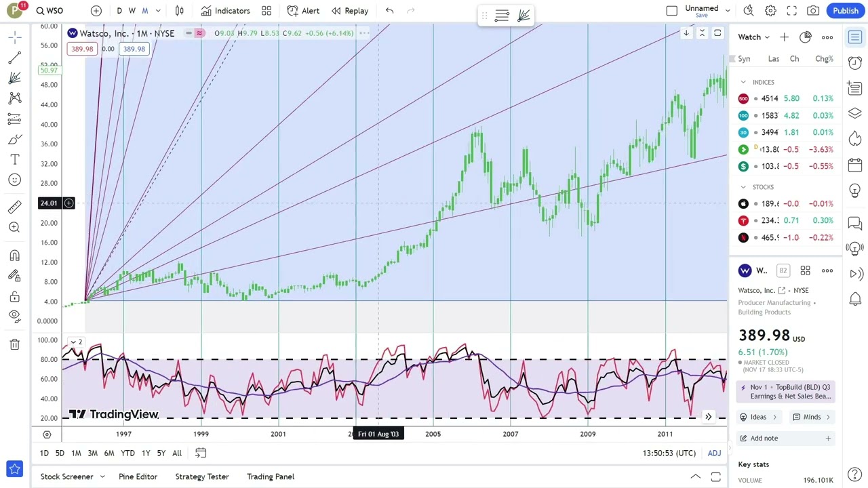Open the Pine Editor tab
868x488 pixels.
coord(138,476)
